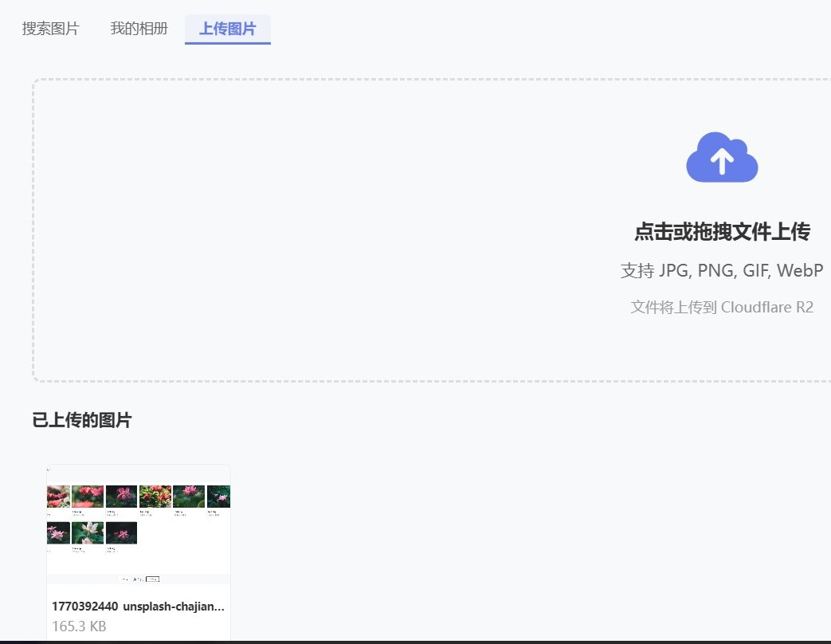The image size is (831, 644).
Task: Open the 我的相册 tab
Action: (x=139, y=29)
